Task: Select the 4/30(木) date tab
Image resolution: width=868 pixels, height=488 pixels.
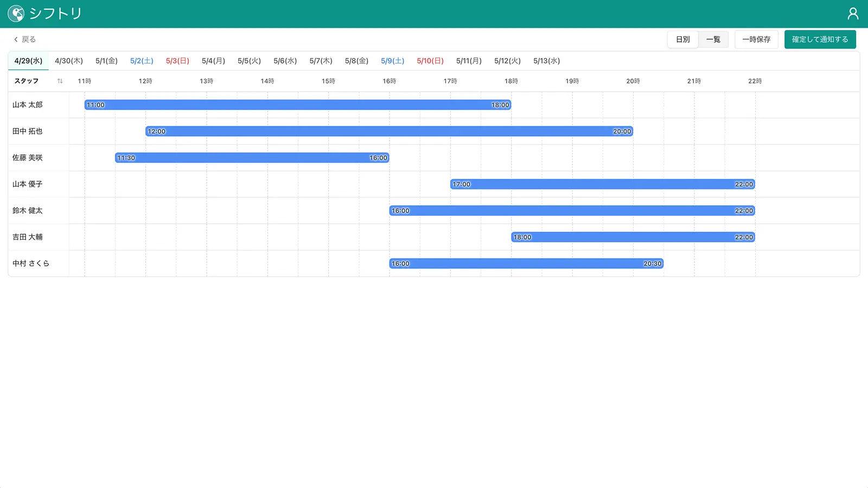Action: [x=69, y=61]
